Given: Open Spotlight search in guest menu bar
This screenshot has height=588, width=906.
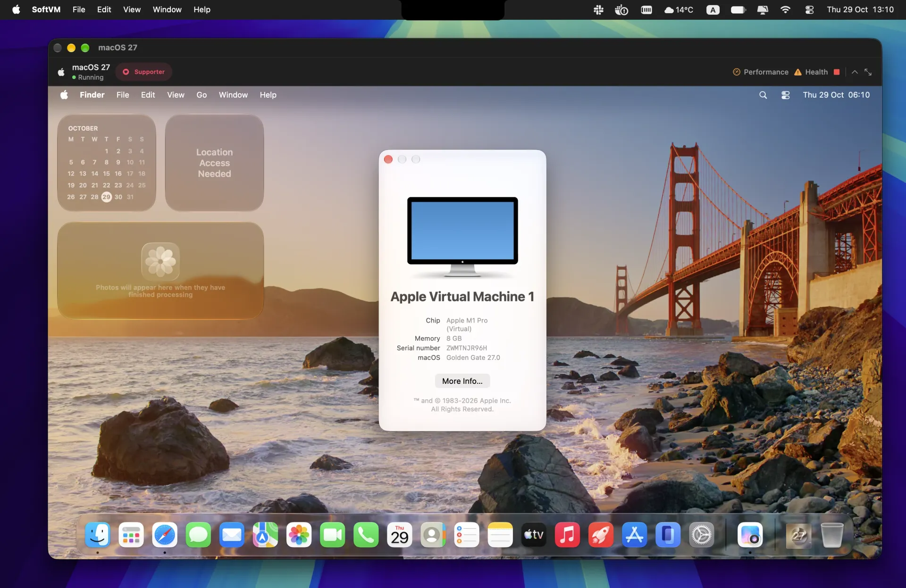Looking at the screenshot, I should coord(763,95).
